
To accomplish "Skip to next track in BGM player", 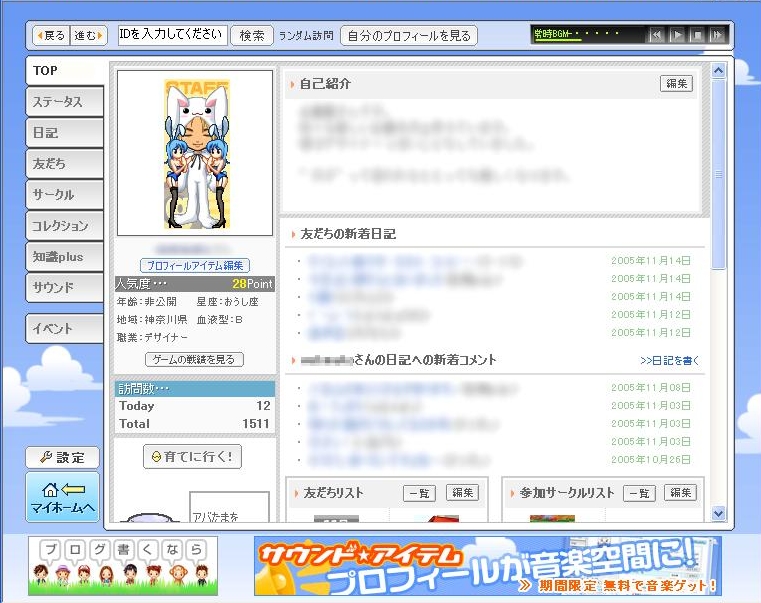I will [x=718, y=35].
